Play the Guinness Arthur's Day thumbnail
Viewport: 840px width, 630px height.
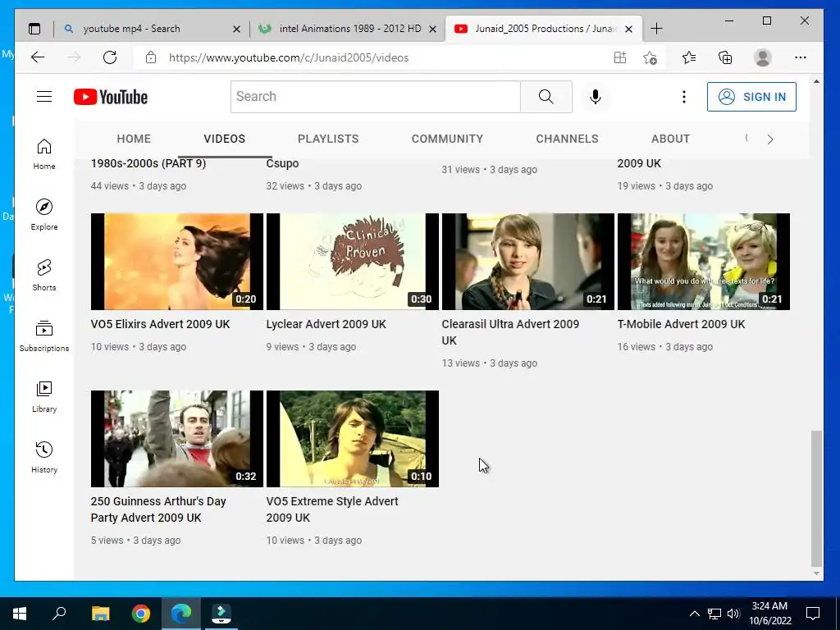(177, 439)
